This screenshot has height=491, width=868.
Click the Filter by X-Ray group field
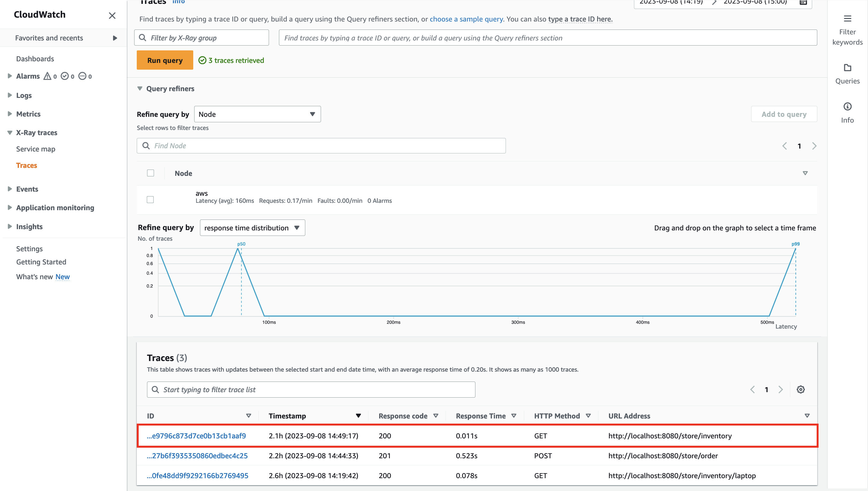[x=202, y=38]
